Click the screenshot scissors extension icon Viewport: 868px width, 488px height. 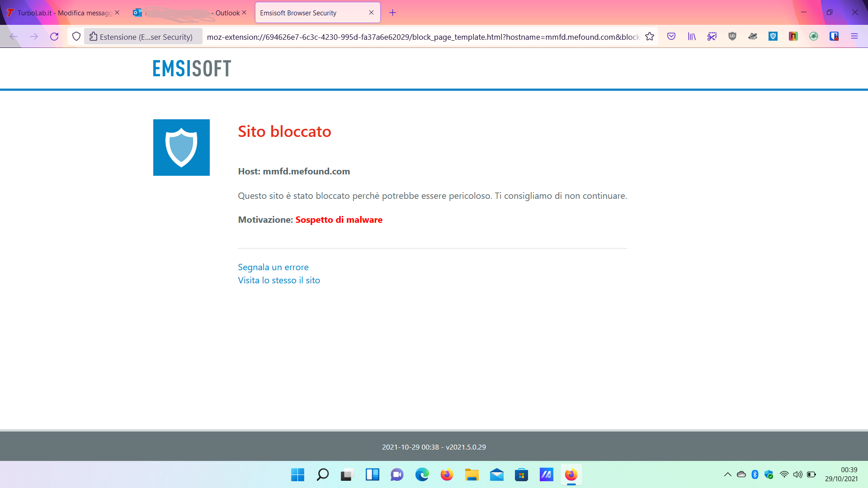point(712,37)
